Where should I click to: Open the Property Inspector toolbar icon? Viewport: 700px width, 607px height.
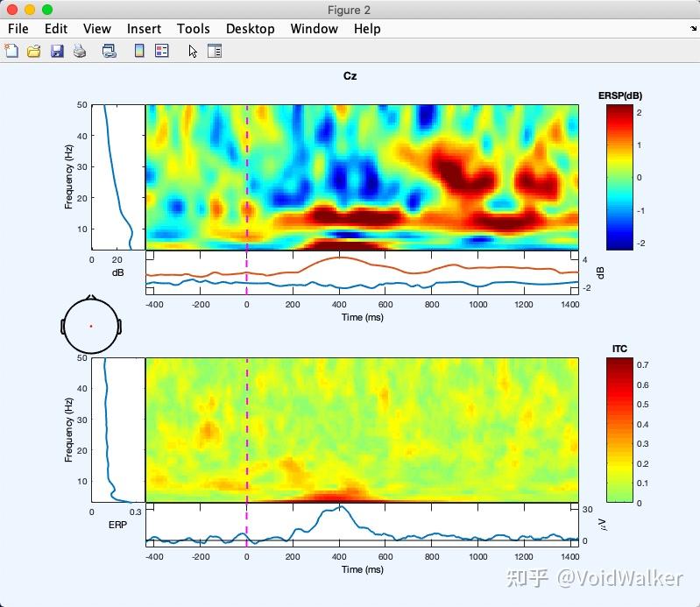[x=215, y=51]
